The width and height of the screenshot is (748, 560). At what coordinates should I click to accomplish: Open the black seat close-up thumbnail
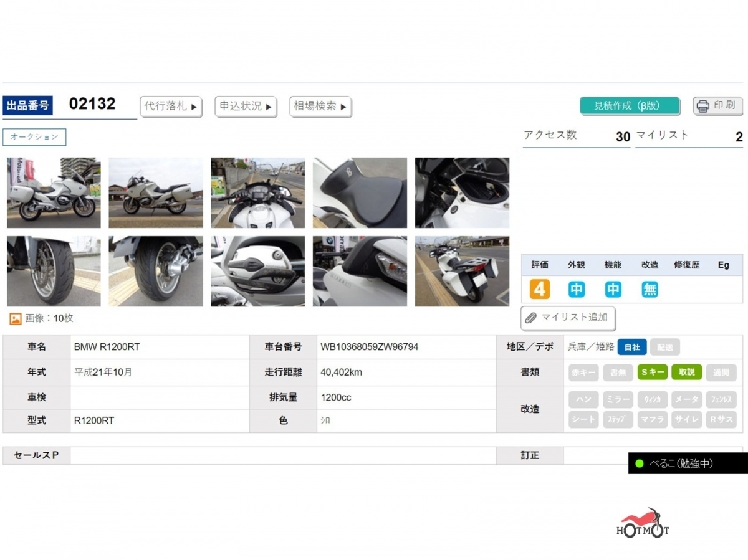pos(360,192)
